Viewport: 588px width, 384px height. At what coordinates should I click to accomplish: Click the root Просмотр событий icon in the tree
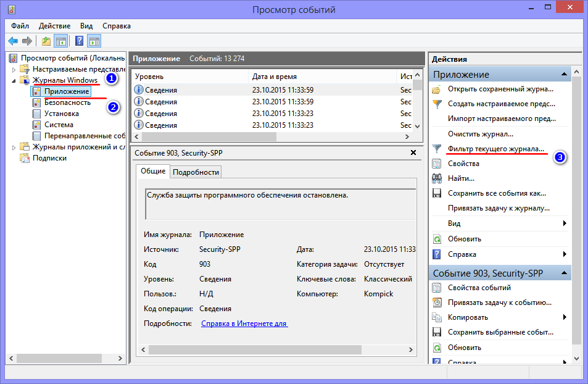14,58
